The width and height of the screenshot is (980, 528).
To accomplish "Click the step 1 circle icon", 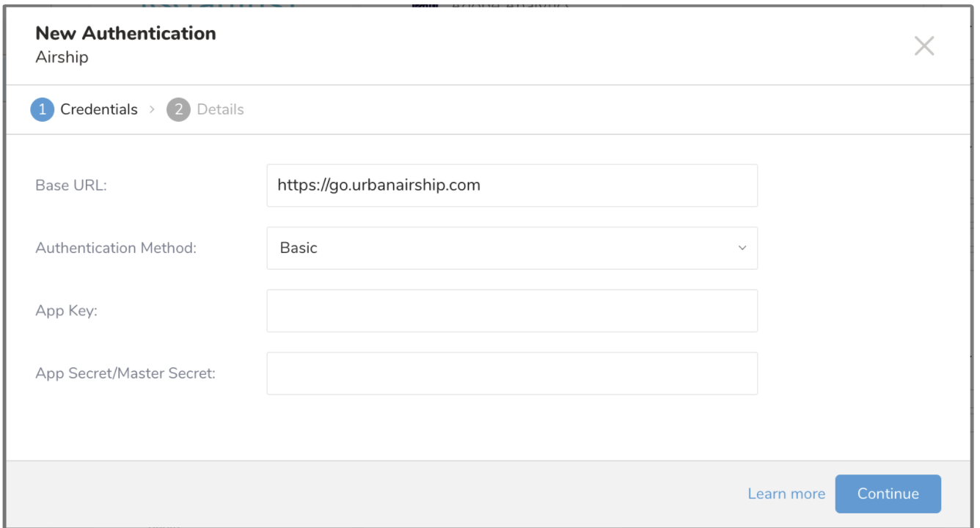I will (x=42, y=110).
